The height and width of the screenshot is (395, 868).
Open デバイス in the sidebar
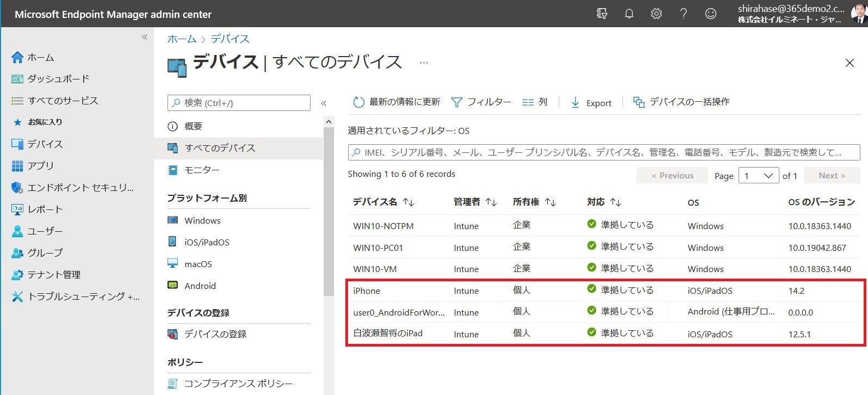click(37, 144)
